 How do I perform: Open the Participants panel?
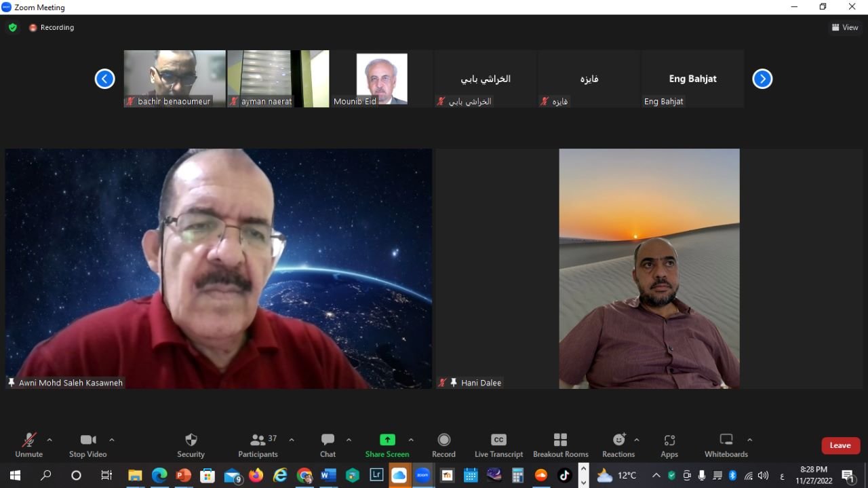coord(258,445)
